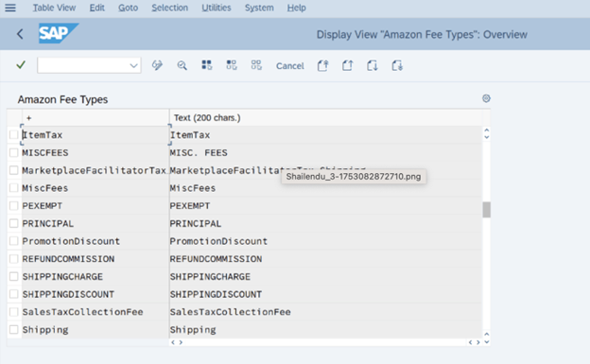Viewport: 590px width, 364px height.
Task: Toggle display/change mode pencil icon
Action: [157, 65]
